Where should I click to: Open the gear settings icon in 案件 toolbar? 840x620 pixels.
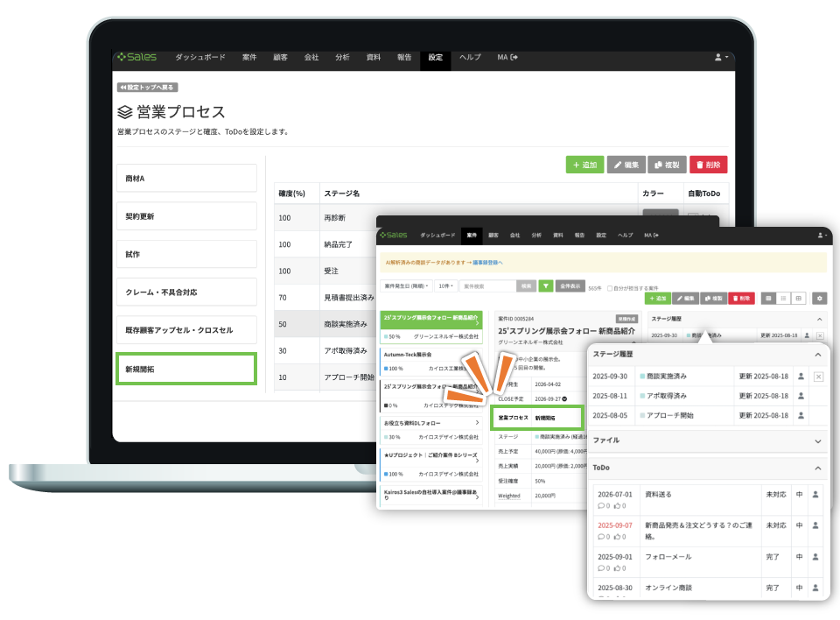point(819,299)
